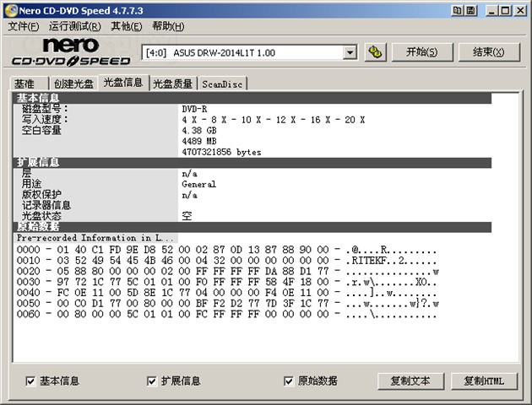The image size is (532, 405).
Task: Click the hex row starting with 0050
Action: [x=227, y=303]
